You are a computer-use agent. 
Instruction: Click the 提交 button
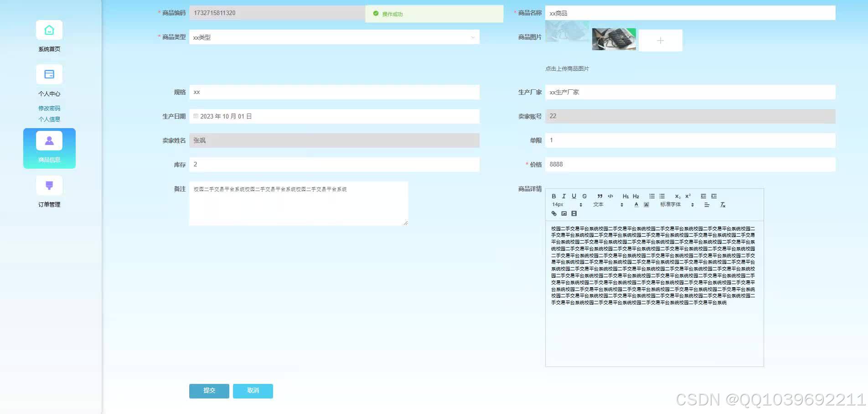pos(209,391)
